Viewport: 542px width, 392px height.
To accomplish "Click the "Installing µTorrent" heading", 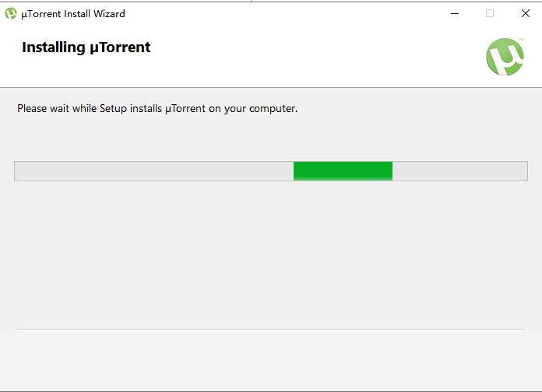I will coord(86,47).
